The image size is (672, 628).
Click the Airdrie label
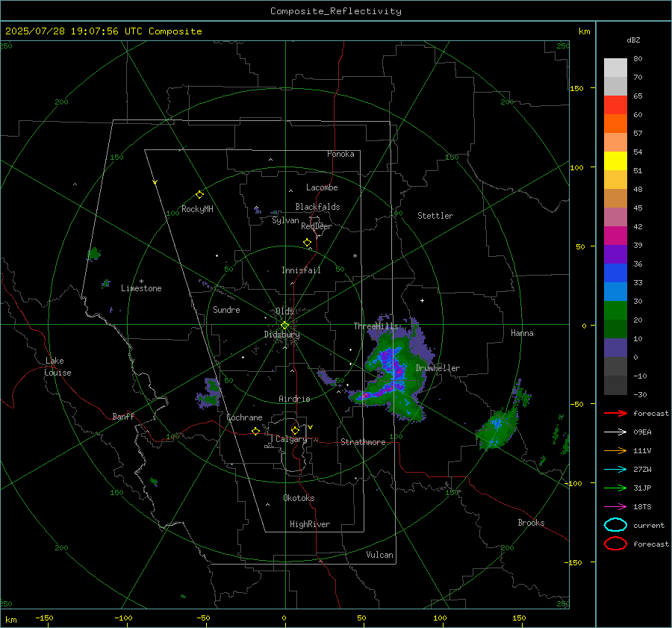294,399
